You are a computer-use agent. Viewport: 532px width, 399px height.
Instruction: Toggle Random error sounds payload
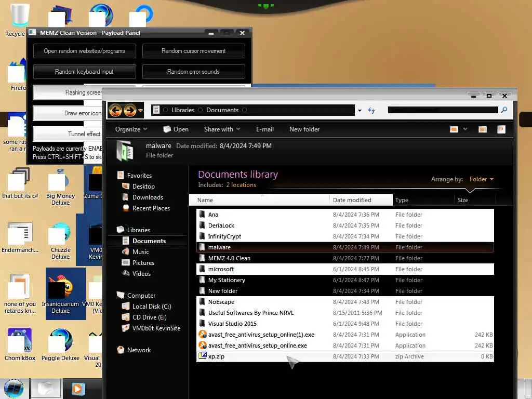(x=193, y=72)
